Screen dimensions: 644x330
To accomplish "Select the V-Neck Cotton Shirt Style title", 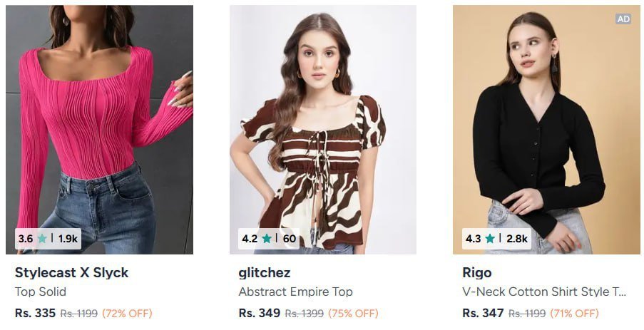I will pos(544,292).
